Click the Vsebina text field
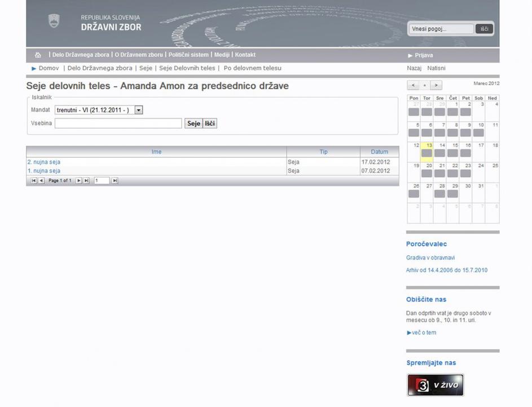The height and width of the screenshot is (407, 532). pyautogui.click(x=118, y=123)
